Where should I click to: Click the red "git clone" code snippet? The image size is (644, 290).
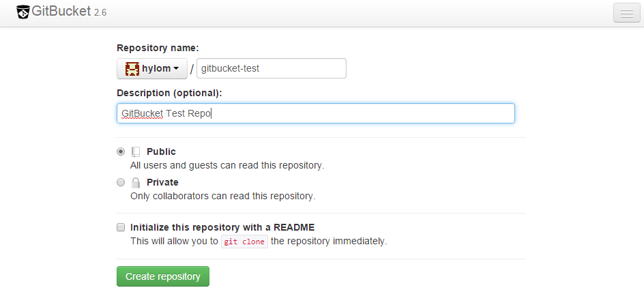point(244,242)
